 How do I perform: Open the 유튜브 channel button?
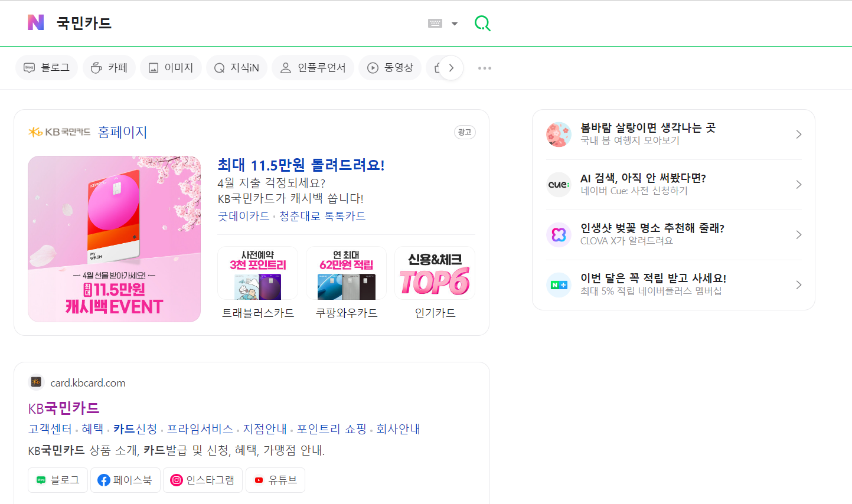275,480
